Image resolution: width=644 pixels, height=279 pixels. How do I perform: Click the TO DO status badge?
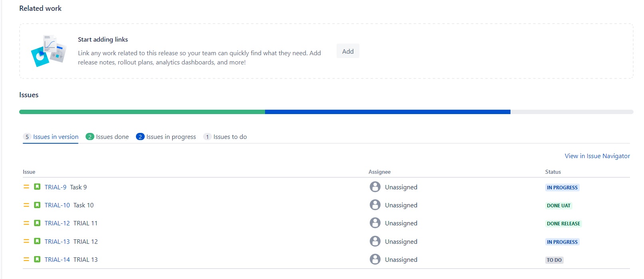coord(554,260)
